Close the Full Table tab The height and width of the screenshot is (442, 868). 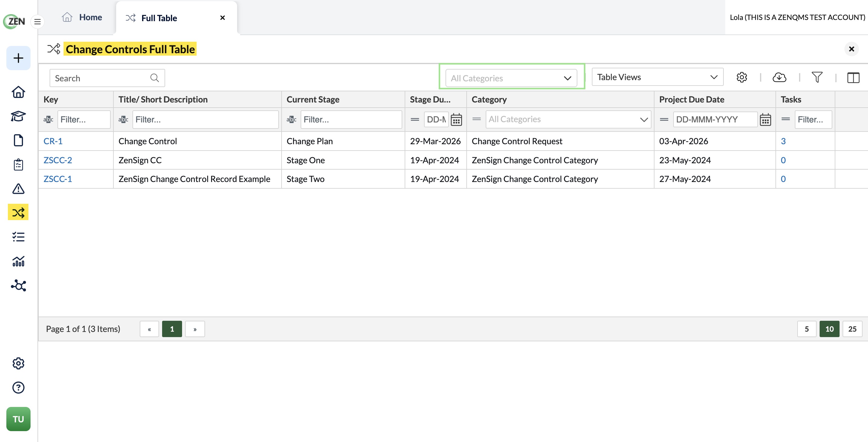coord(222,18)
